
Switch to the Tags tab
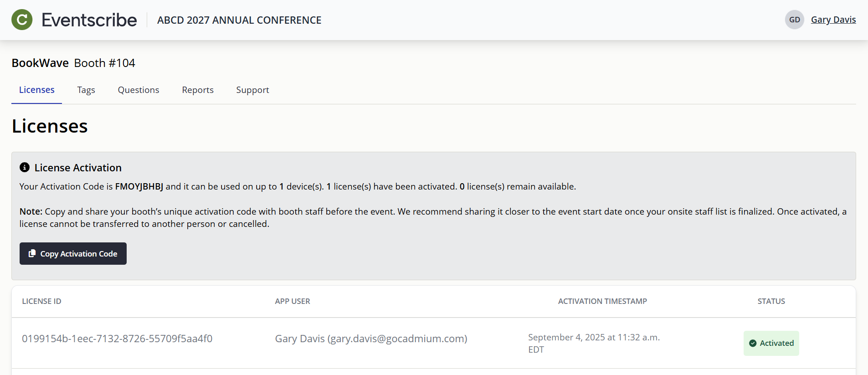point(86,90)
